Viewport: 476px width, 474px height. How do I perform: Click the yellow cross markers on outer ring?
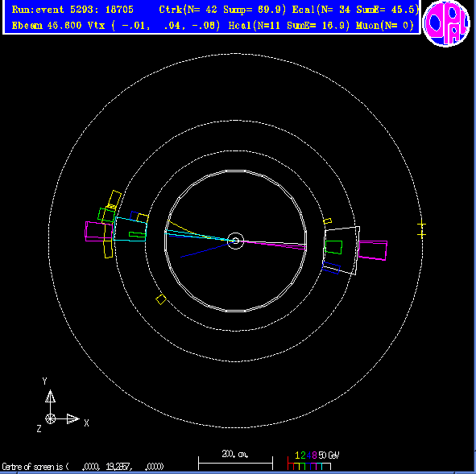pos(421,229)
